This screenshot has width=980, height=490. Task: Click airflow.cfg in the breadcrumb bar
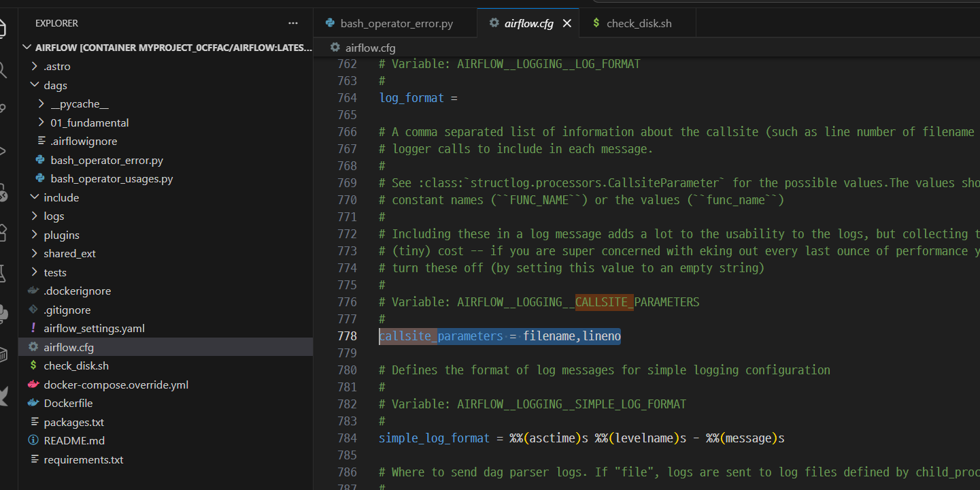(x=370, y=48)
